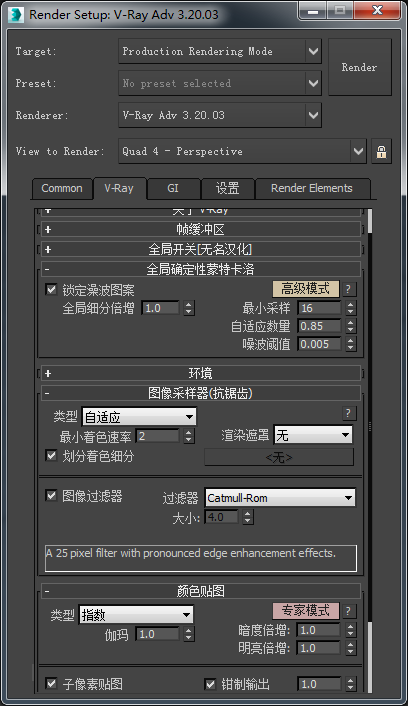Switch to the GI tab

[x=173, y=188]
